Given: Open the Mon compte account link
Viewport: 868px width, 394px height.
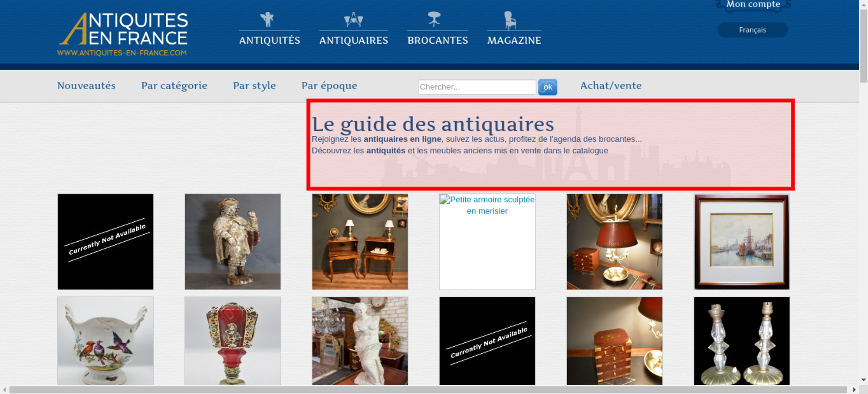Looking at the screenshot, I should pyautogui.click(x=753, y=5).
